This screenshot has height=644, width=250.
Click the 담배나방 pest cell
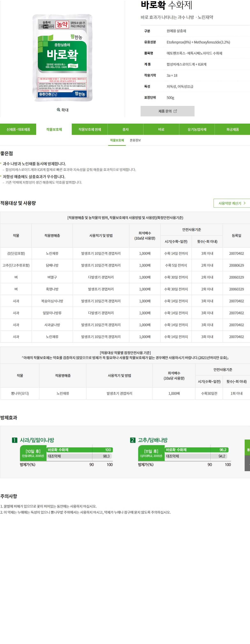tap(52, 265)
